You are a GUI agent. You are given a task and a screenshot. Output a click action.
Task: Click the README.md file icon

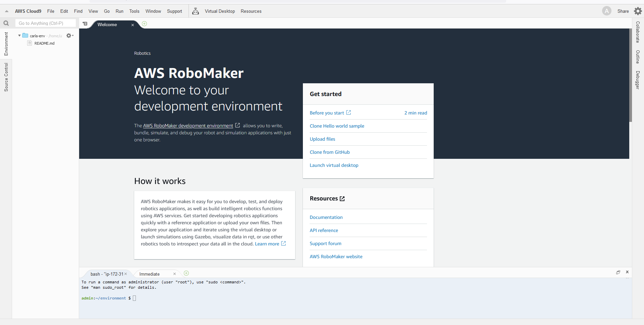coord(30,43)
